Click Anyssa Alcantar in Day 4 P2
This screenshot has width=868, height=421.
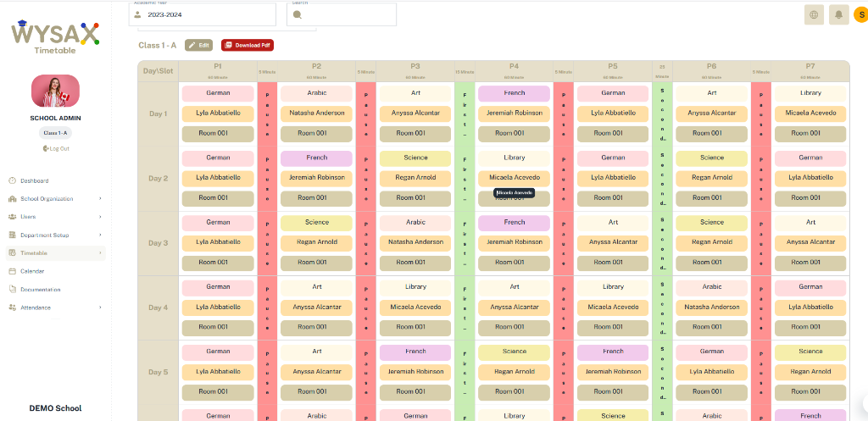tap(317, 307)
